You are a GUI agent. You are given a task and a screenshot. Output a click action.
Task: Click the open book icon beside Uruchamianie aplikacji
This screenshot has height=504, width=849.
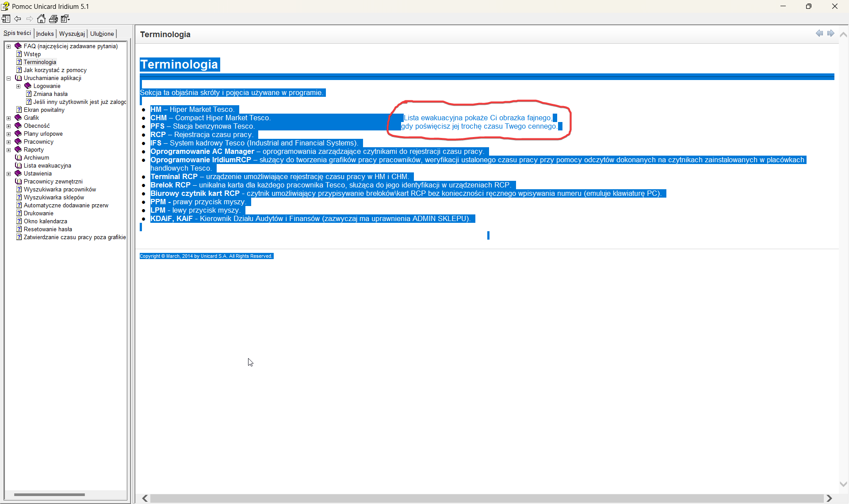[18, 78]
